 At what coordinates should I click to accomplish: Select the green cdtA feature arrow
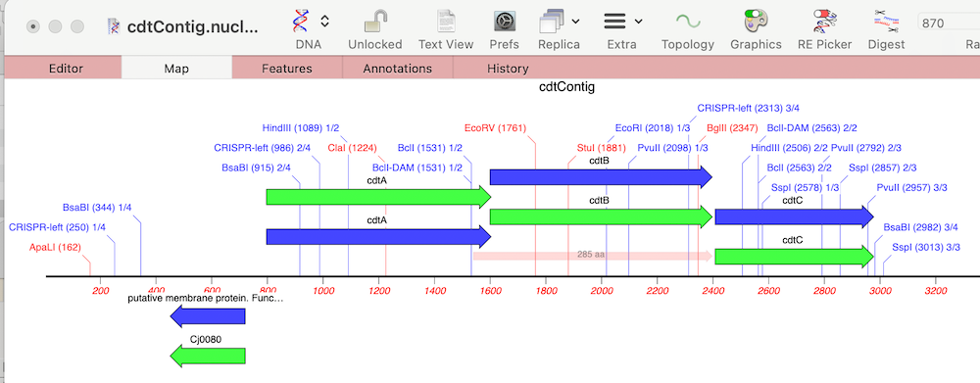[x=378, y=197]
